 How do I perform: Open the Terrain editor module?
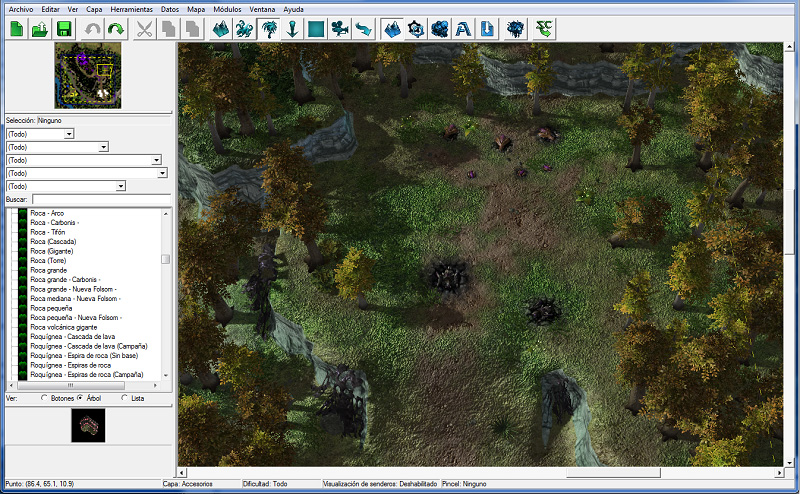tap(392, 29)
